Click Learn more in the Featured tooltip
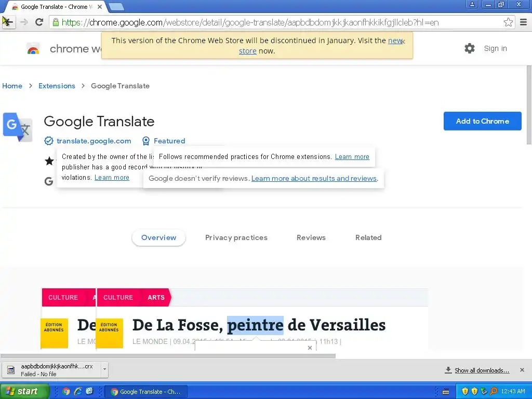 click(352, 156)
